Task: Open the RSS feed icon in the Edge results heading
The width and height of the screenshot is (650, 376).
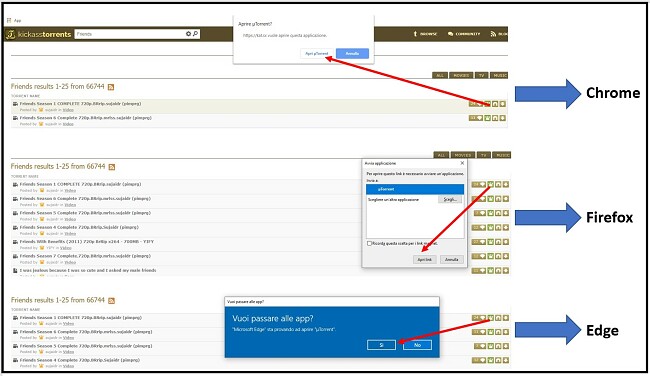Action: pyautogui.click(x=111, y=301)
